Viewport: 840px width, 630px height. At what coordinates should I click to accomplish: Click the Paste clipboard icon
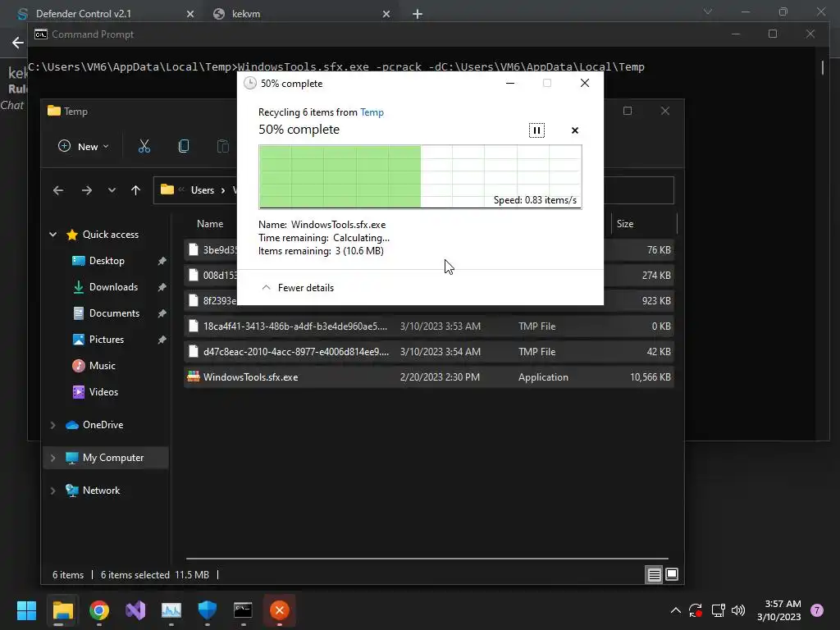222,146
